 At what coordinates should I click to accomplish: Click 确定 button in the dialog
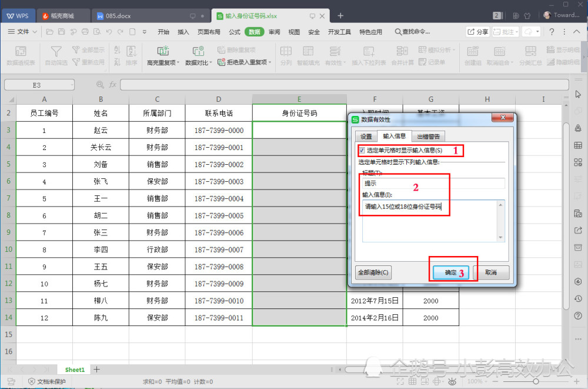tap(450, 272)
